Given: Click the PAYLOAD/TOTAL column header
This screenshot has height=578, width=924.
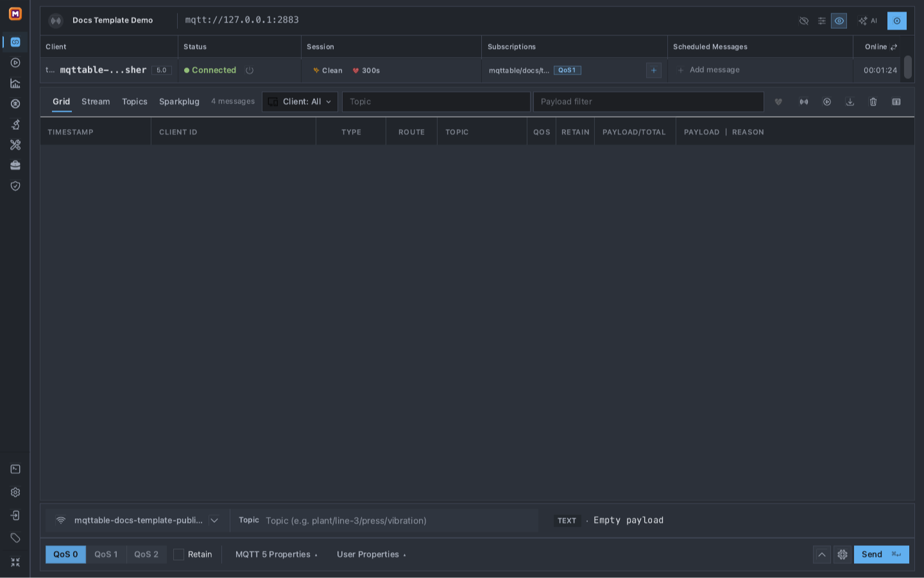Looking at the screenshot, I should click(x=634, y=132).
